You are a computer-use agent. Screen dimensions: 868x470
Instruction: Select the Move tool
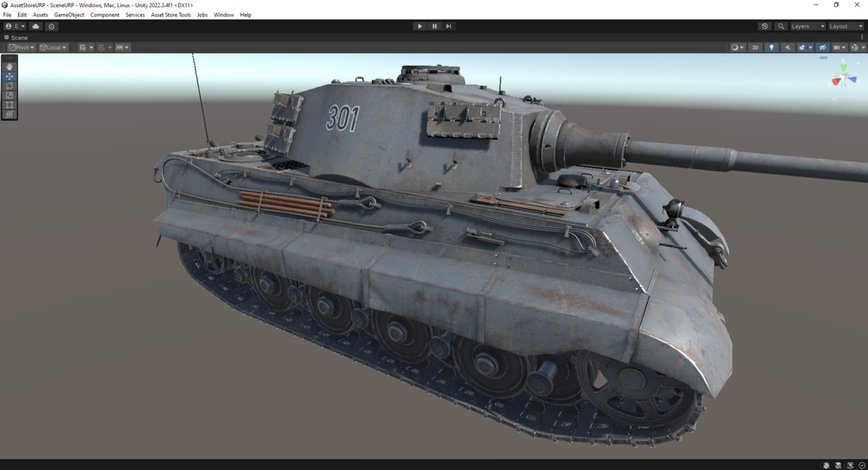9,76
